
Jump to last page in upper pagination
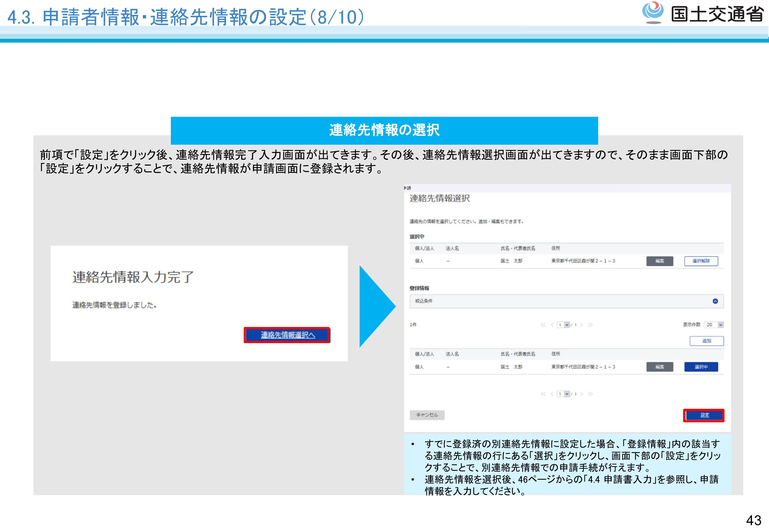click(x=590, y=325)
